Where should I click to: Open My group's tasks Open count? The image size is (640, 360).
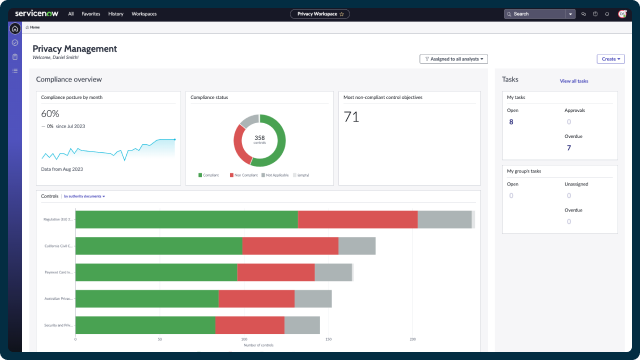pyautogui.click(x=511, y=196)
